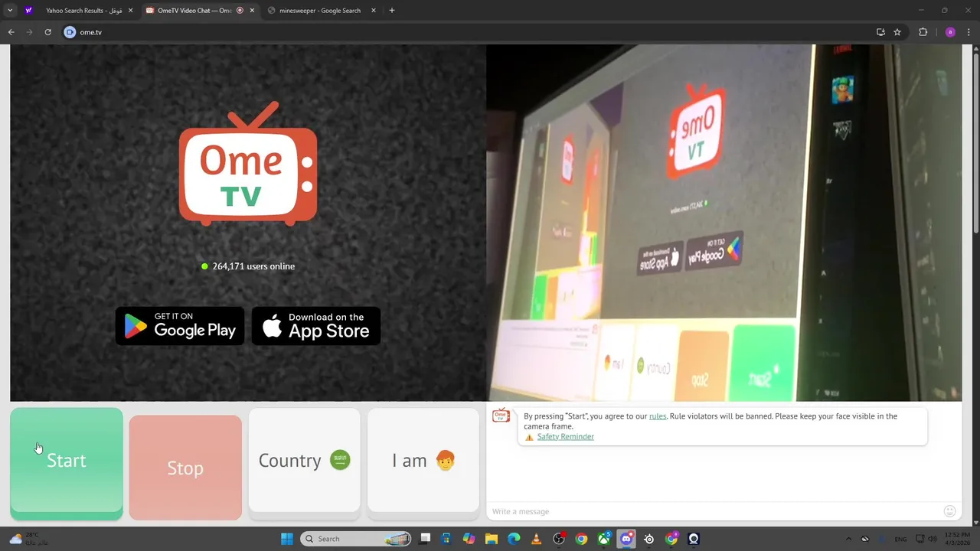The height and width of the screenshot is (551, 980).
Task: Click the Download on the App Store badge
Action: pyautogui.click(x=316, y=326)
